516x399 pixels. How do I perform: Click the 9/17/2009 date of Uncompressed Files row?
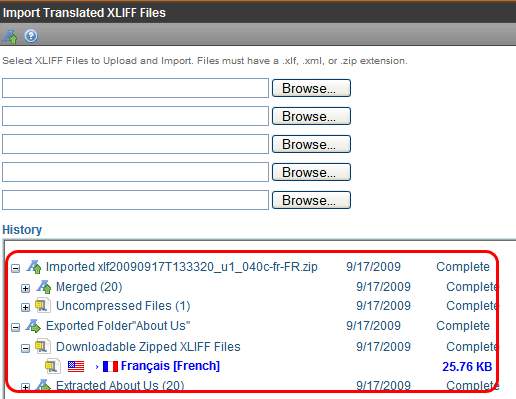pyautogui.click(x=383, y=306)
